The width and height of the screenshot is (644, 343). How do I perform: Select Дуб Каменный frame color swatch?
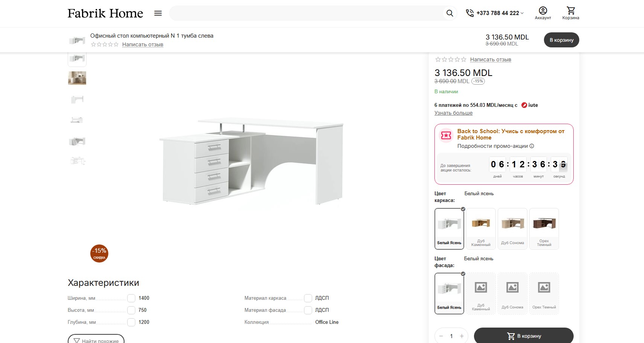(481, 229)
